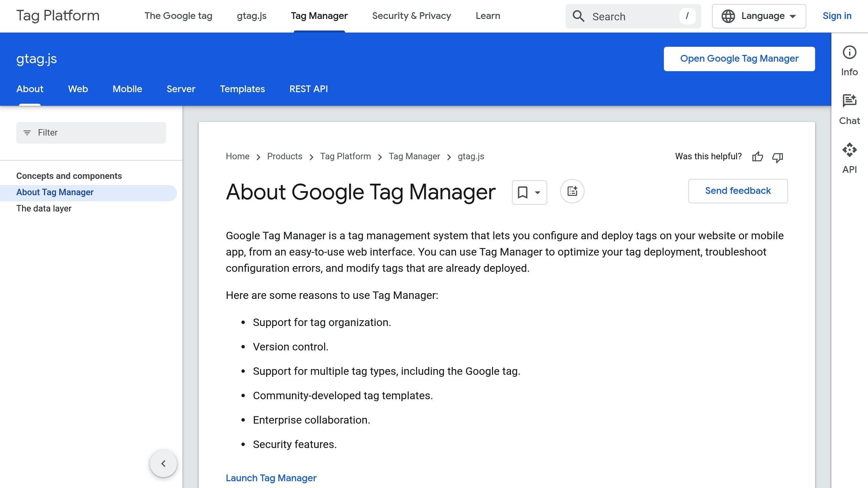Open the Learn top menu
868x488 pixels.
(x=488, y=16)
